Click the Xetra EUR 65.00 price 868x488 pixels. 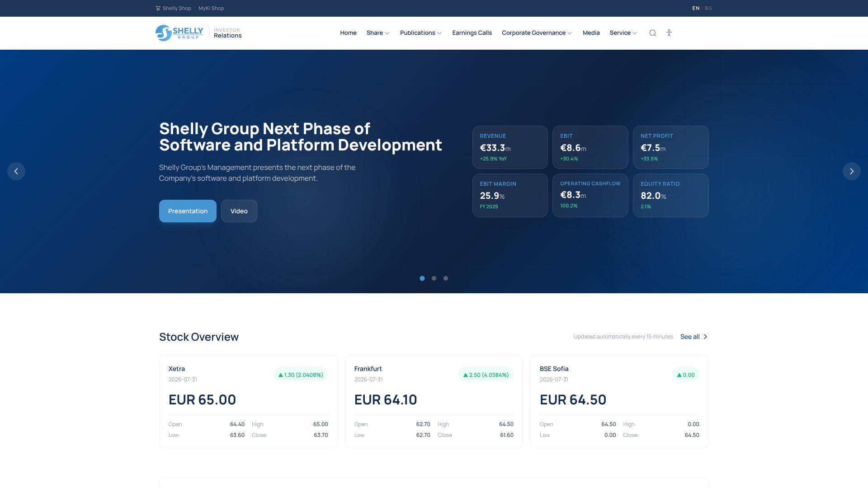tap(202, 399)
